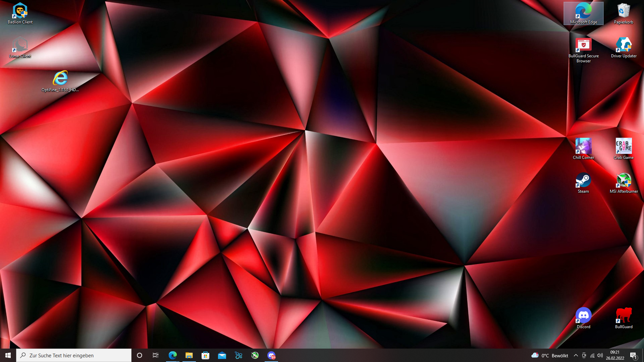The height and width of the screenshot is (362, 644).
Task: Open the Task View taskbar button
Action: click(156, 355)
